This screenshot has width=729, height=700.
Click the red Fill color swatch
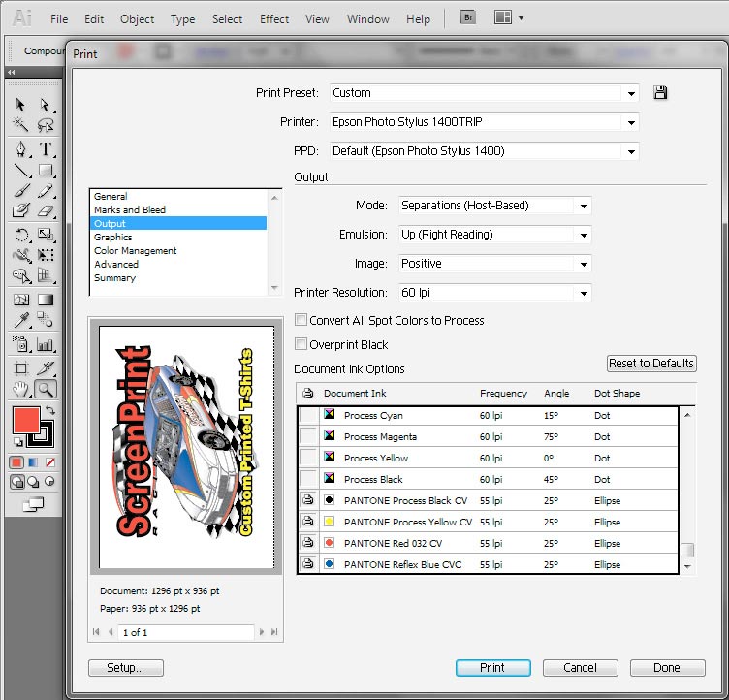[x=25, y=420]
